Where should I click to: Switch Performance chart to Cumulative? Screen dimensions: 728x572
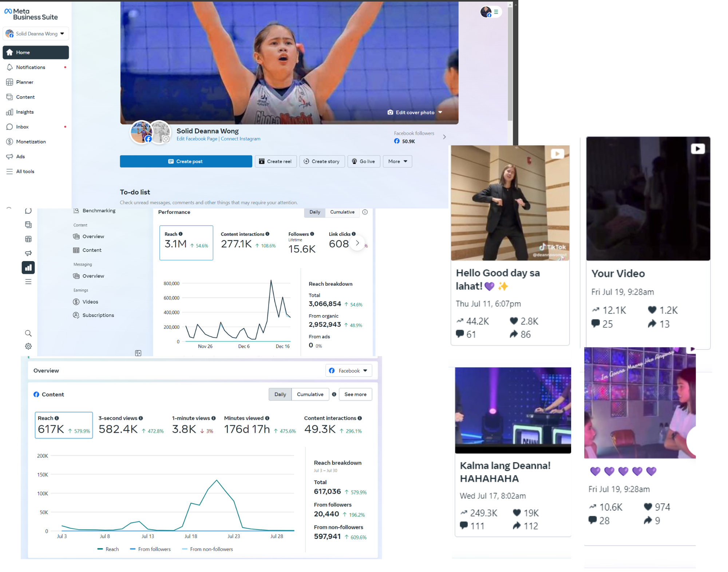click(342, 212)
